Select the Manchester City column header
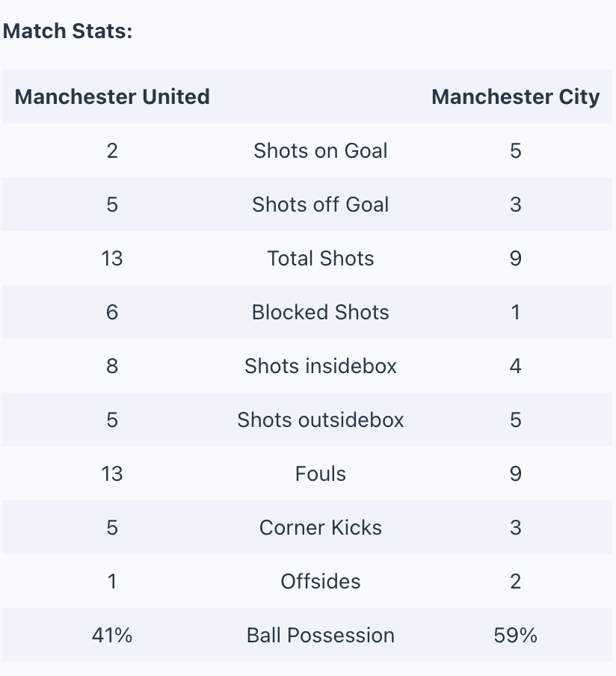 [516, 96]
